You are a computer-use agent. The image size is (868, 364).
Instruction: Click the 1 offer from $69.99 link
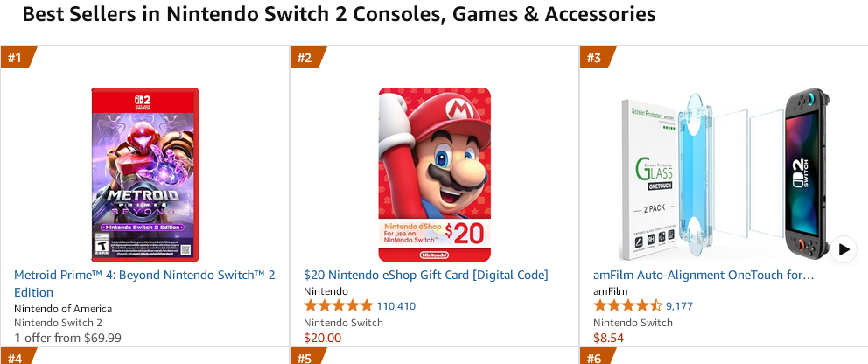67,338
